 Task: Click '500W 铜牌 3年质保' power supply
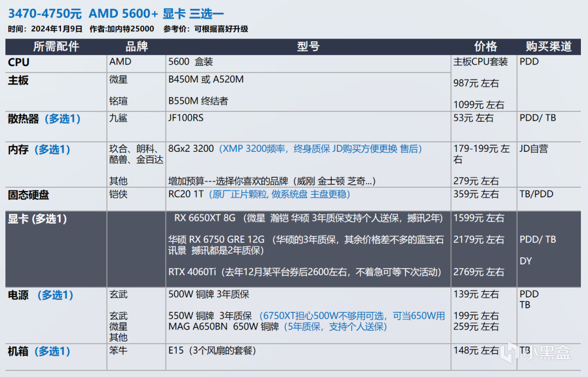pos(209,294)
